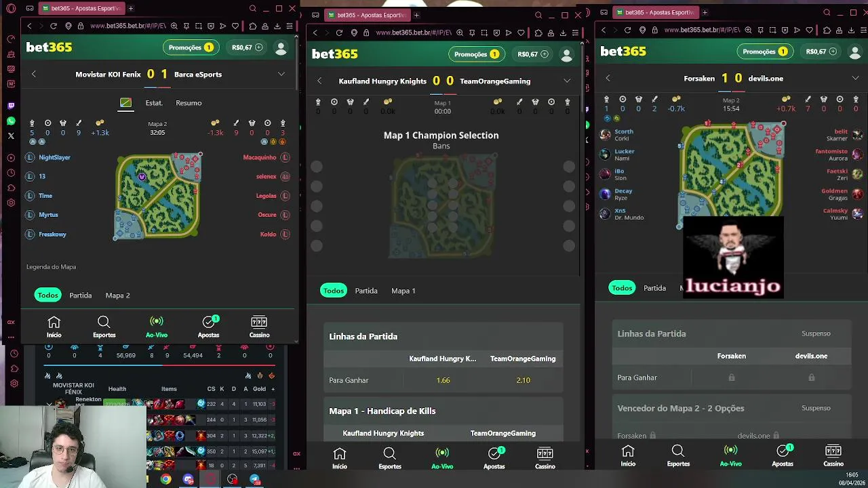
Task: Open Telegram from the taskbar
Action: (255, 479)
